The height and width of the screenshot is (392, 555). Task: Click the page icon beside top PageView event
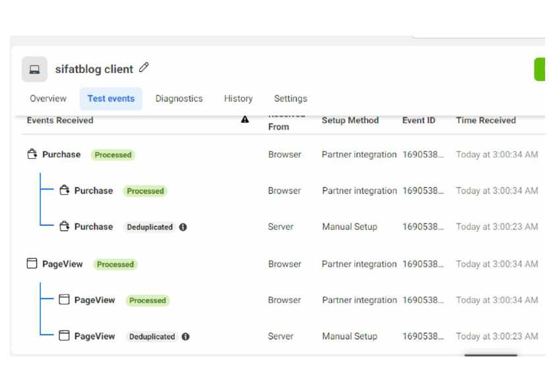click(x=32, y=262)
